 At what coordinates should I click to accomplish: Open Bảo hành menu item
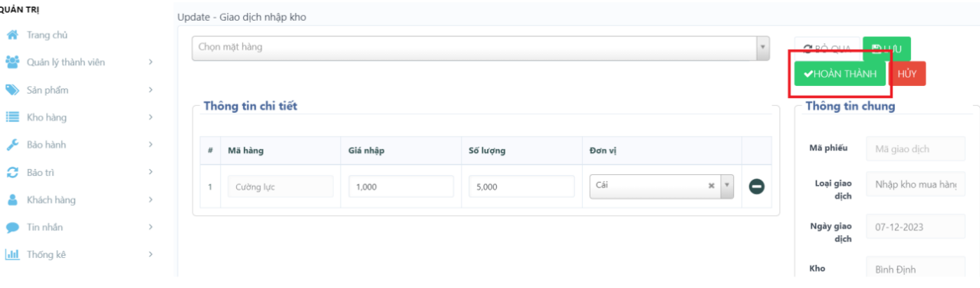tap(46, 144)
